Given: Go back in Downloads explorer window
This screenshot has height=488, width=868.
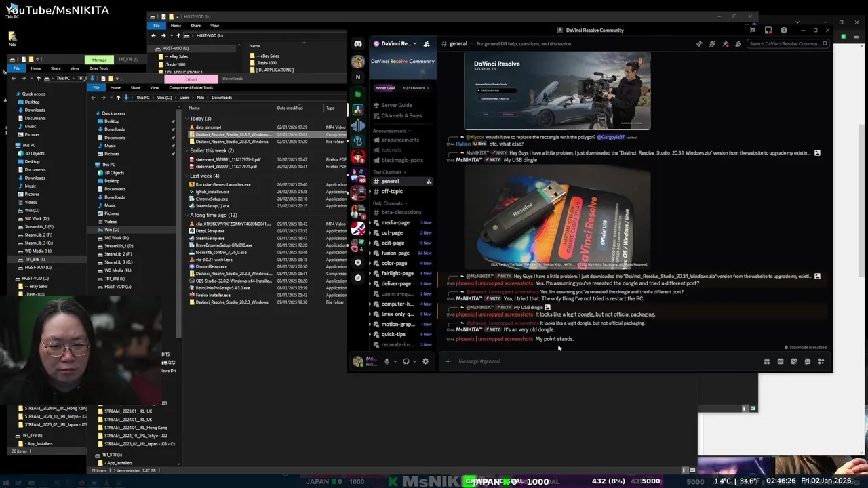Looking at the screenshot, I should click(94, 98).
